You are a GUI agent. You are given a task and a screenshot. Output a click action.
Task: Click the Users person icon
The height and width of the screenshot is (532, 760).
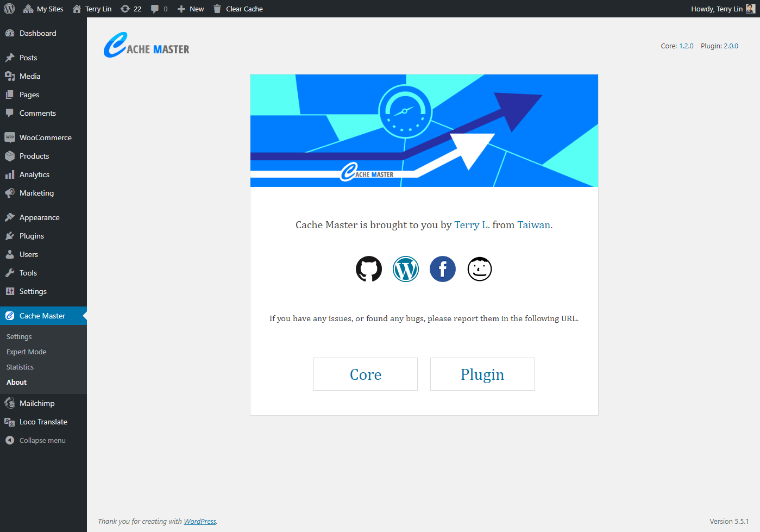click(x=10, y=254)
